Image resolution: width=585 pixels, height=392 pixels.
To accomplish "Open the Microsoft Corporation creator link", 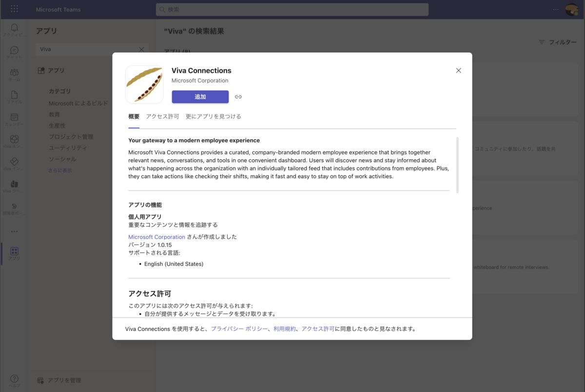I will tap(156, 237).
